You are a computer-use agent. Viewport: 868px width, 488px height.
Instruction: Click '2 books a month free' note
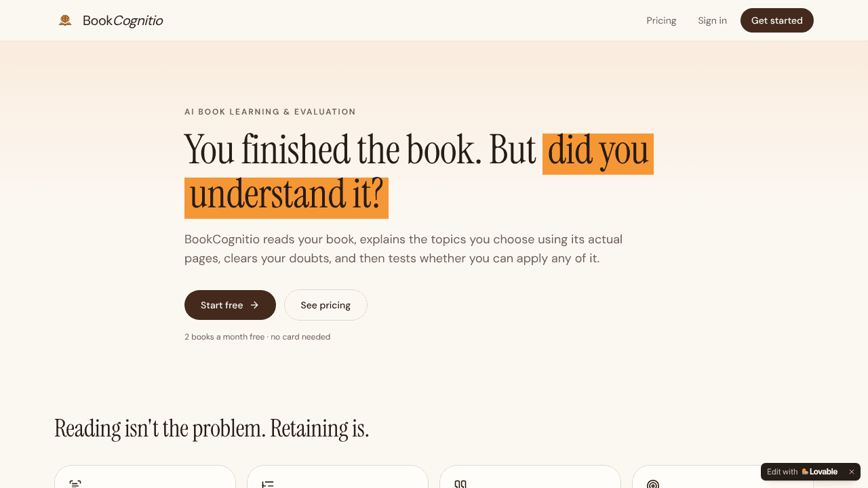click(257, 337)
